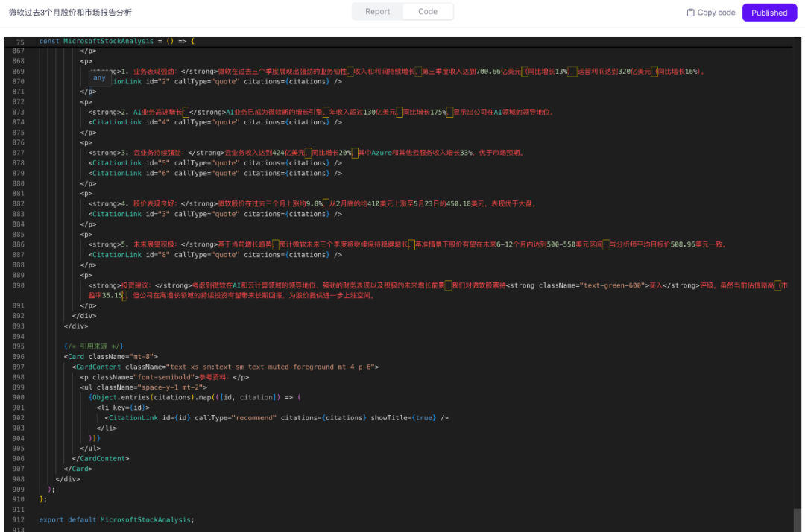This screenshot has width=805, height=532.
Task: Click the closing </CardContent> tag
Action: click(x=101, y=459)
